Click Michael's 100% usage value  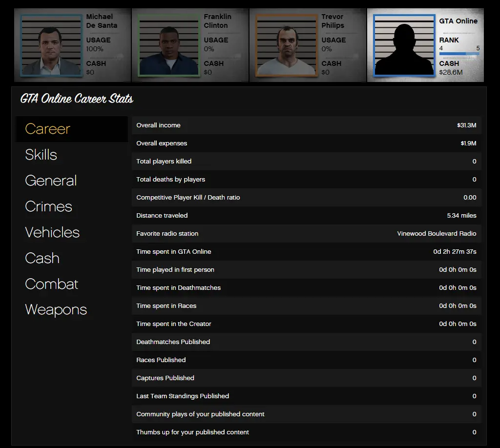[95, 49]
